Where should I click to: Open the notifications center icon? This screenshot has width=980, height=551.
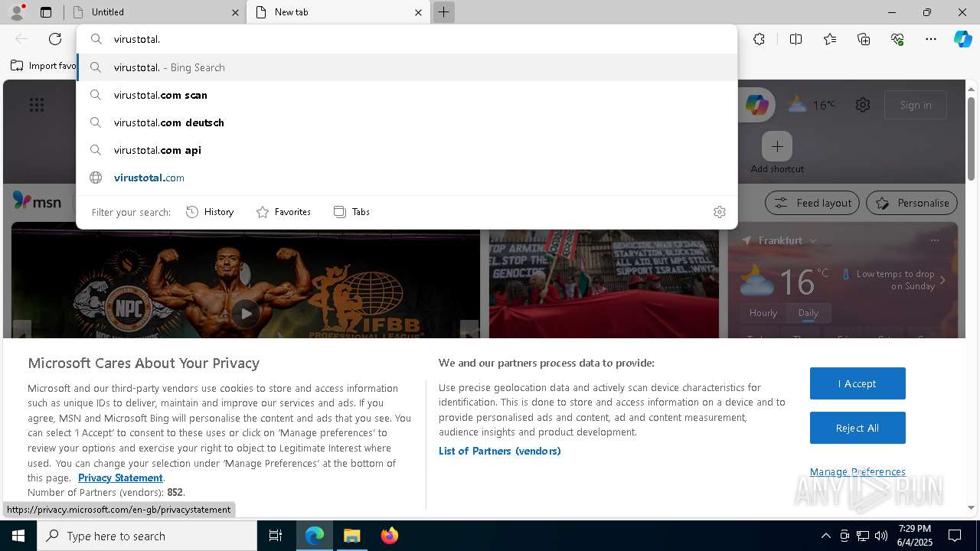955,536
